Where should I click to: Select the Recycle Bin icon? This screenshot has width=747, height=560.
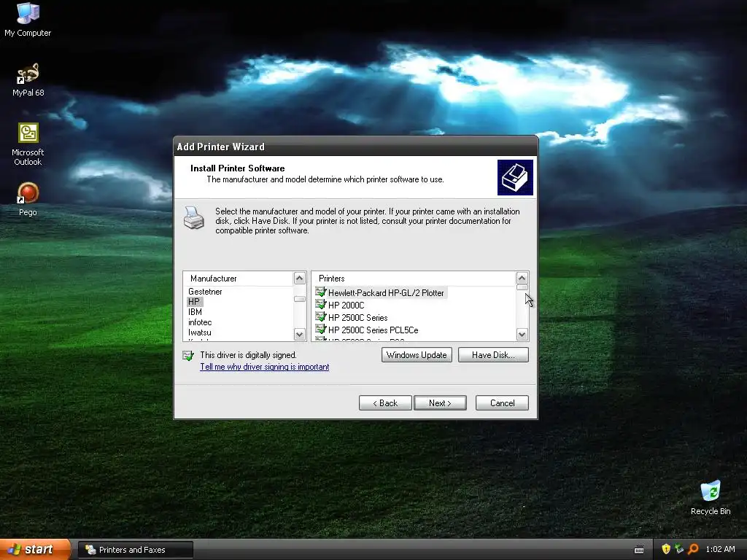[x=711, y=497]
